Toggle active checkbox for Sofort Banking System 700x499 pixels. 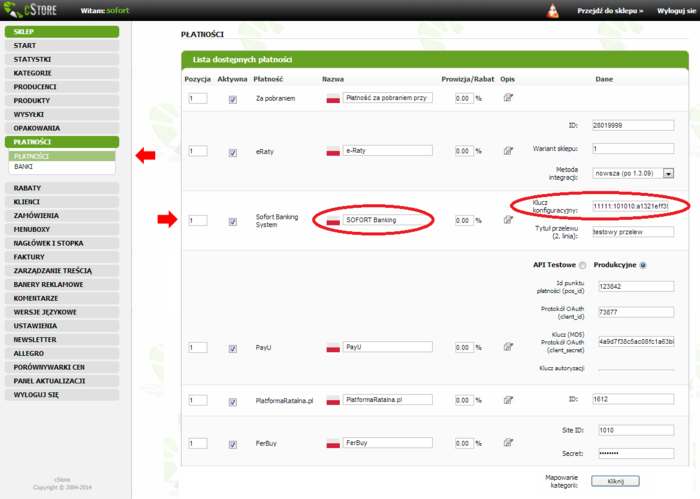[233, 222]
